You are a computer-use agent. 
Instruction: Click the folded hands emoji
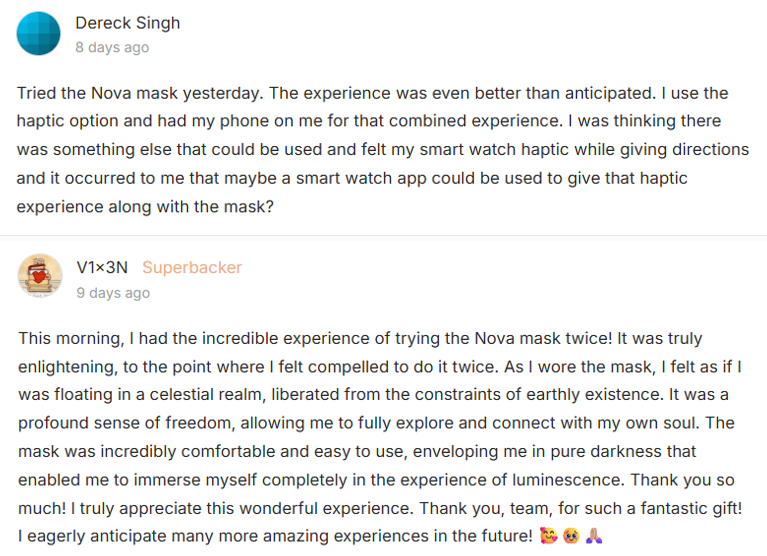tap(594, 537)
